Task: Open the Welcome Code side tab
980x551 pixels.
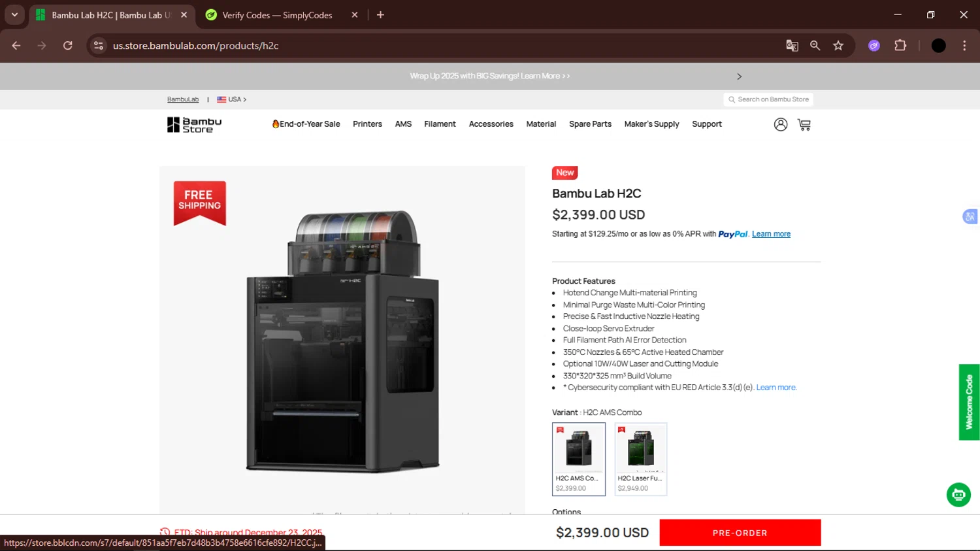Action: tap(970, 402)
